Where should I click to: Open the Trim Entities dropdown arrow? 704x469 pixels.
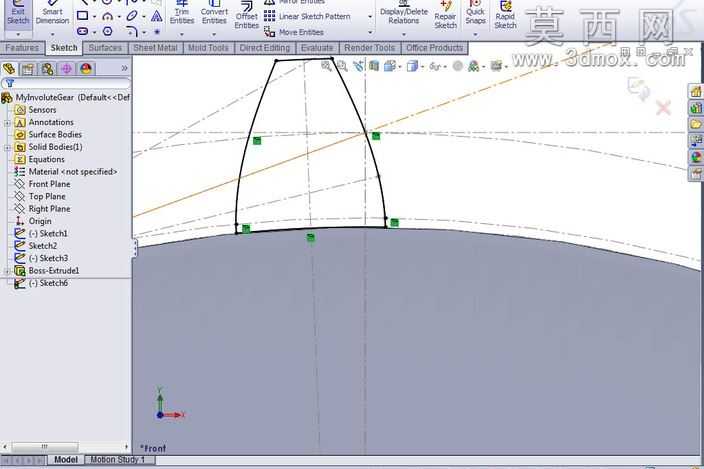pos(182,34)
